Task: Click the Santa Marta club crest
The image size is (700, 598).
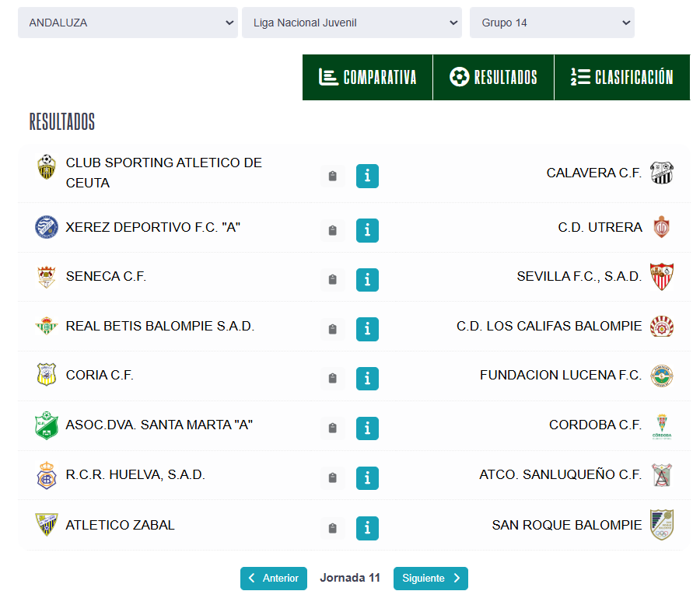Action: point(47,425)
